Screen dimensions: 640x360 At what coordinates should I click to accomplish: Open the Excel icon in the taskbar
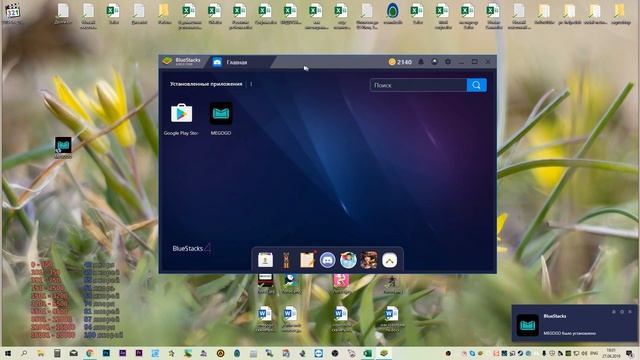367,353
